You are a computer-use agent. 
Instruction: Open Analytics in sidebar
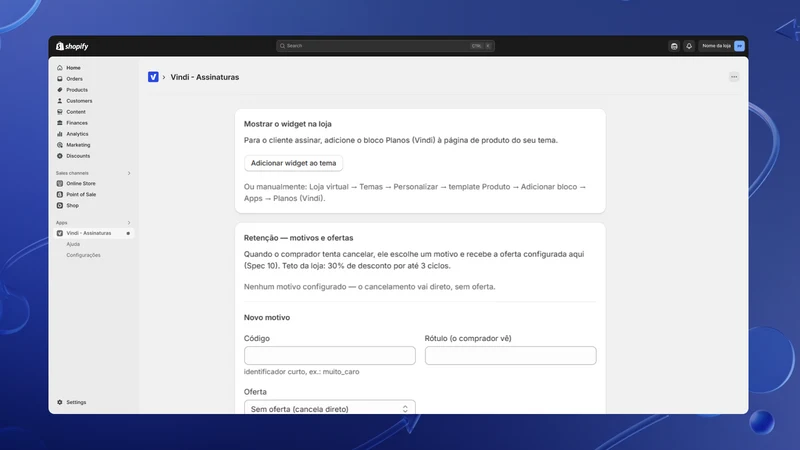77,134
